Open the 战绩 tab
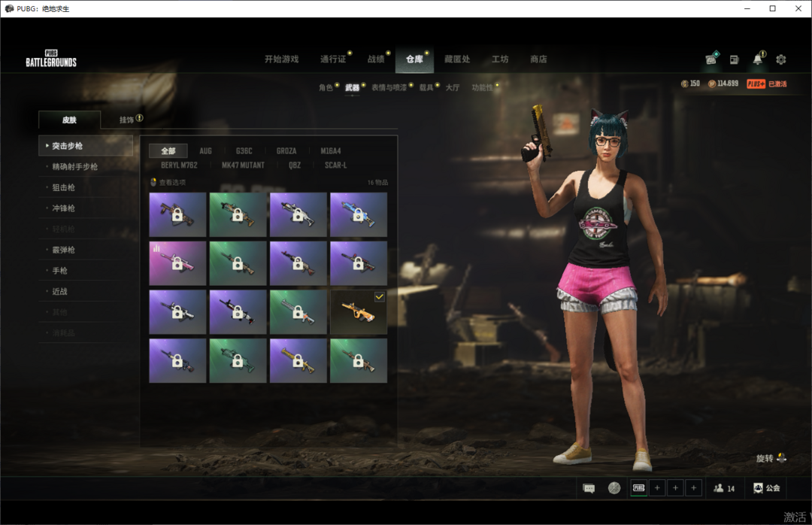 pos(376,59)
